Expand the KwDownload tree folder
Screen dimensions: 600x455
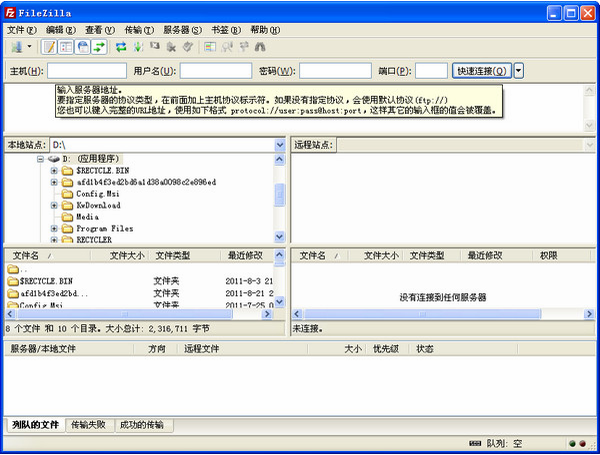(54, 205)
